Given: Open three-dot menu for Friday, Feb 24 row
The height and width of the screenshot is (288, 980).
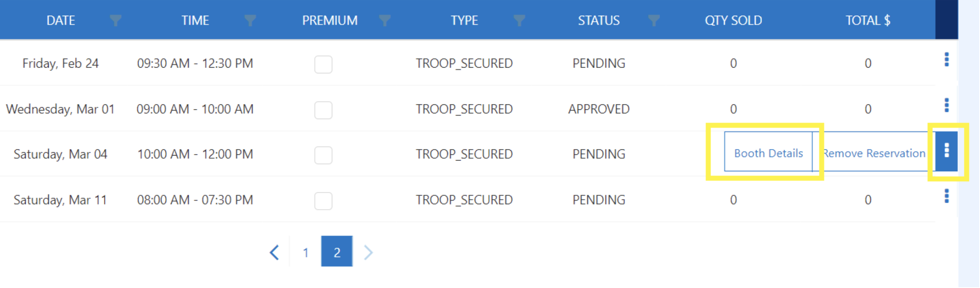Looking at the screenshot, I should [x=947, y=60].
